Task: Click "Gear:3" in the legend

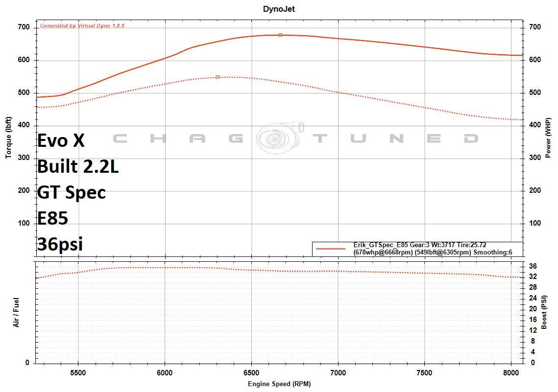Action: pos(419,245)
